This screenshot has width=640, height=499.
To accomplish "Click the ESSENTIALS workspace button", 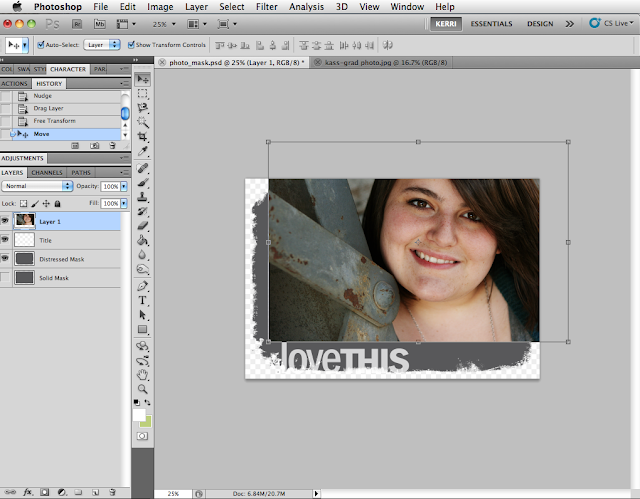I will pyautogui.click(x=493, y=21).
